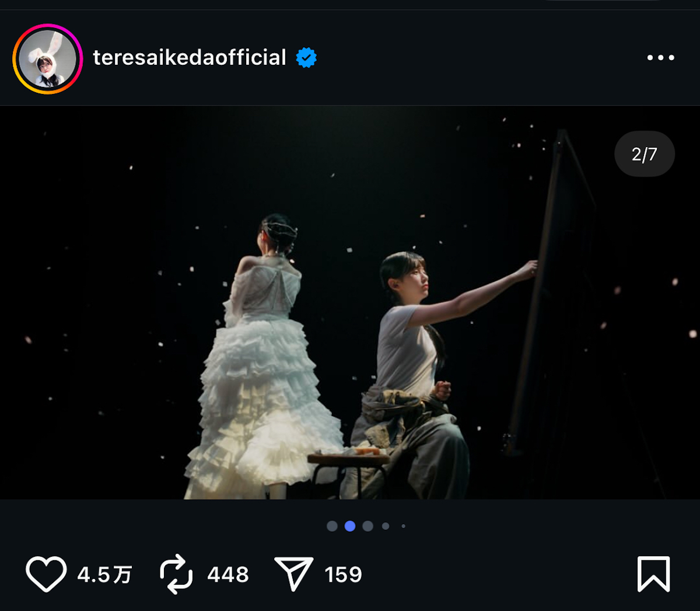Tap the 2/7 slide counter badge
The height and width of the screenshot is (611, 700).
644,154
